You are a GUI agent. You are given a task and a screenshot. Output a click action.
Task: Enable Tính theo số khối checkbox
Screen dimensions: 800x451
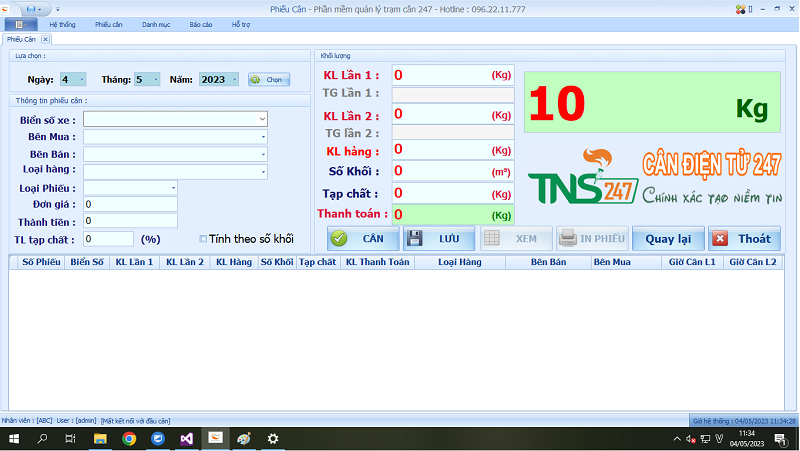point(203,239)
